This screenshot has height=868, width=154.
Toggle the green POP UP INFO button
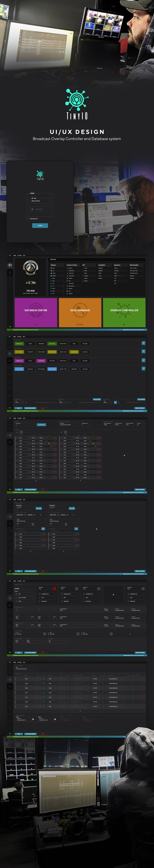pyautogui.click(x=52, y=344)
